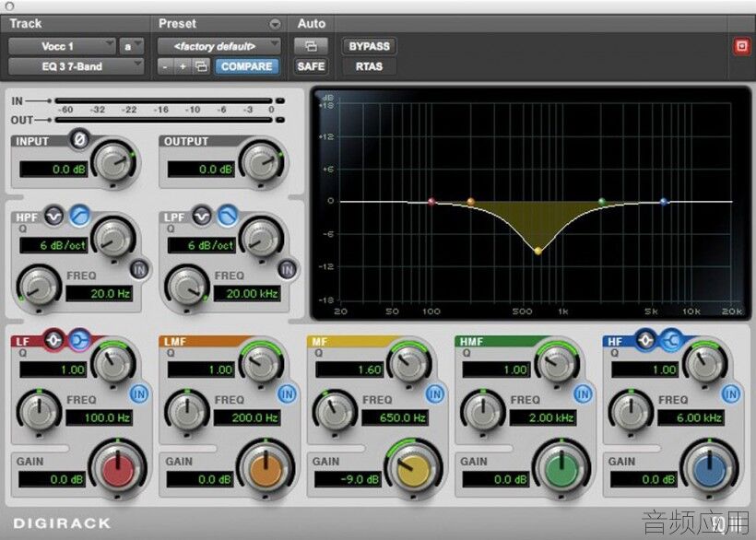Viewport: 756px width, 540px height.
Task: Toggle the BYPASS button
Action: (370, 46)
